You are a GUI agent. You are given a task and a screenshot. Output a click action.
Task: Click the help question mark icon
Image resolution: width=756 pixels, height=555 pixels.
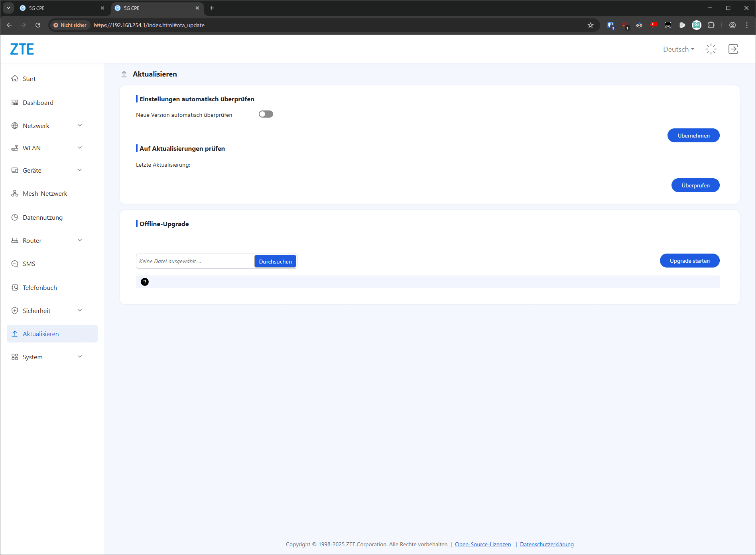coord(145,282)
